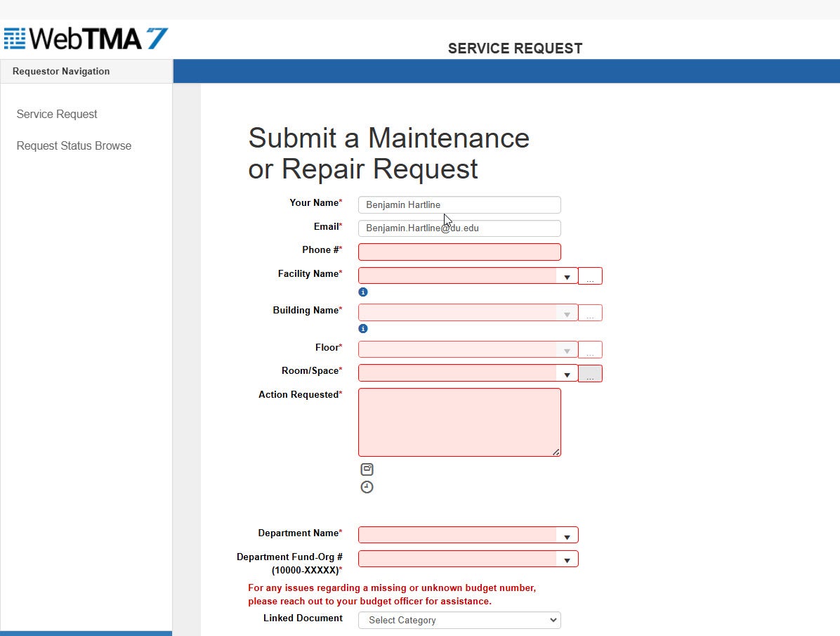Open Linked Document Select Category dropdown
The width and height of the screenshot is (840, 636).
459,620
